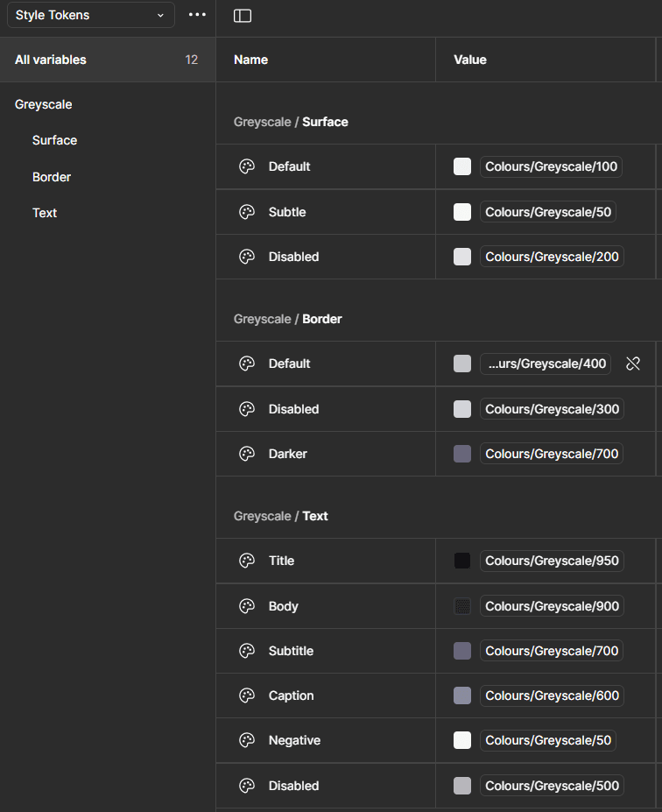Click the palette icon beside Surface Default
Image resolution: width=662 pixels, height=812 pixels.
[247, 166]
